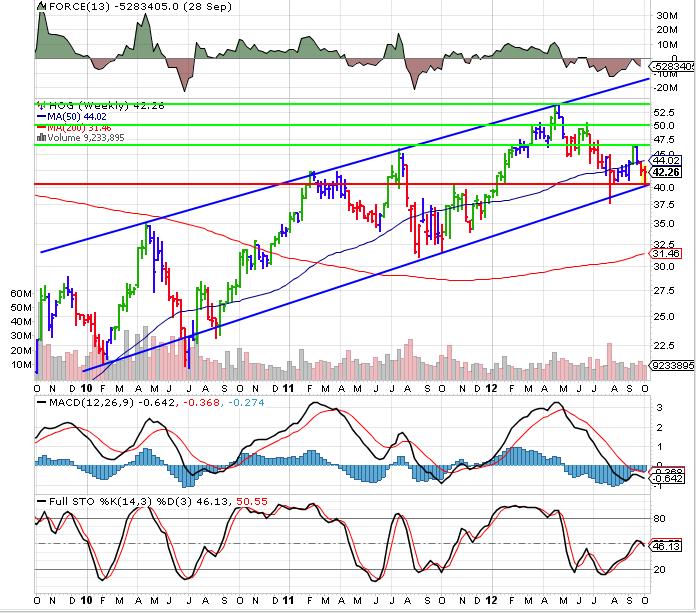The width and height of the screenshot is (696, 613).
Task: Click the Volume 9,233,895 legend entry
Action: [x=86, y=138]
